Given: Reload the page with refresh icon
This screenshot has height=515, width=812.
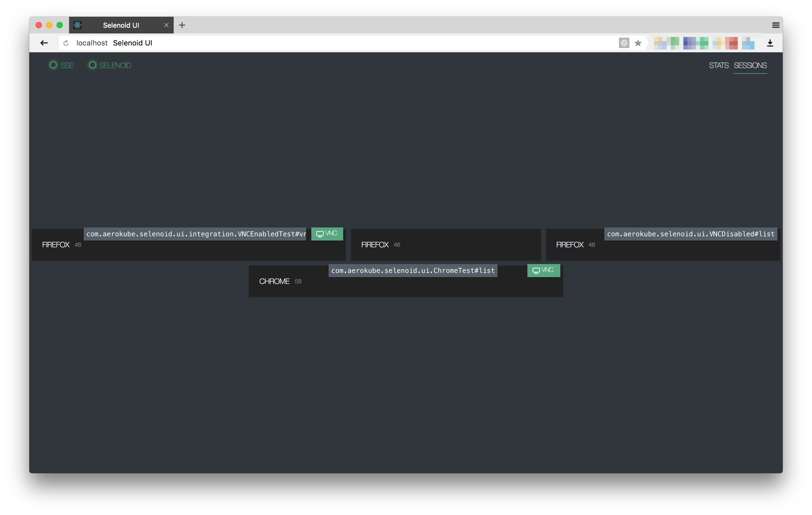Looking at the screenshot, I should (66, 43).
